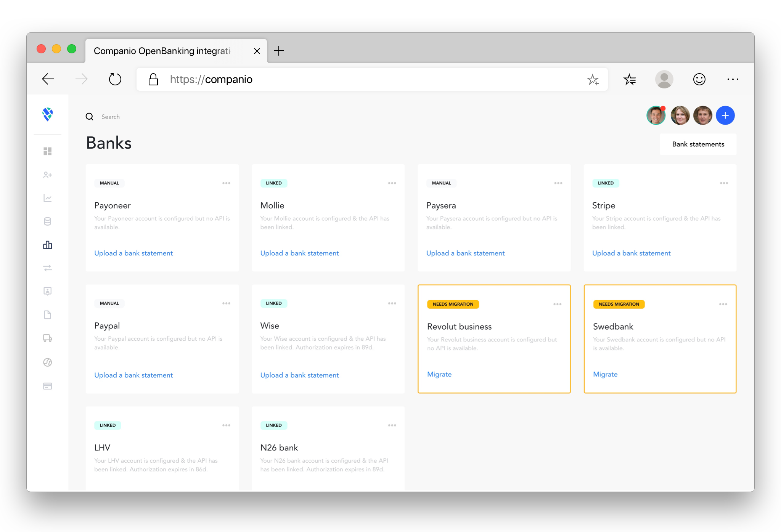Add page to favorites star icon in address bar
This screenshot has height=532, width=781.
[593, 79]
